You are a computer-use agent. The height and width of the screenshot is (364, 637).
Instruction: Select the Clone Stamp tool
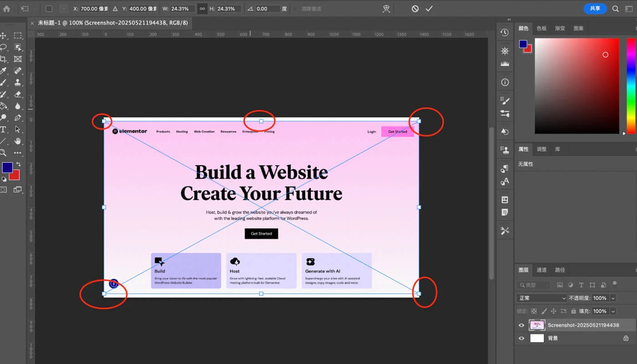click(x=18, y=82)
